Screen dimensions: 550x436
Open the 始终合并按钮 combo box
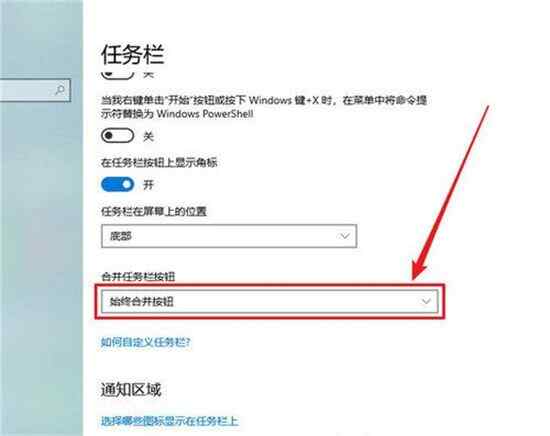[270, 301]
